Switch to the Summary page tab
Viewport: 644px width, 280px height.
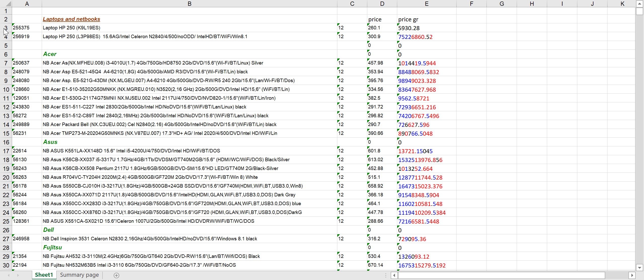[x=79, y=275]
